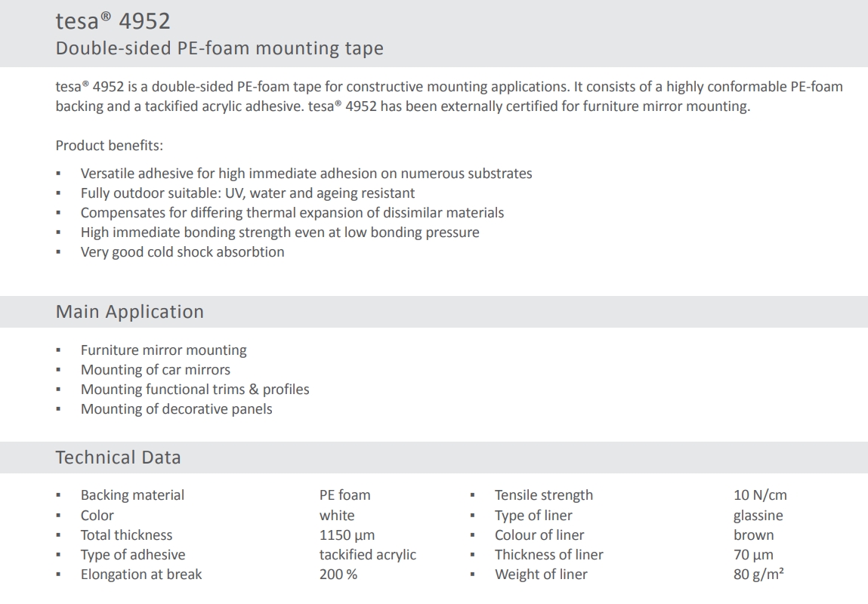Select the "10 N/cm" tensile strength value
The height and width of the screenshot is (604, 868).
[x=760, y=495]
